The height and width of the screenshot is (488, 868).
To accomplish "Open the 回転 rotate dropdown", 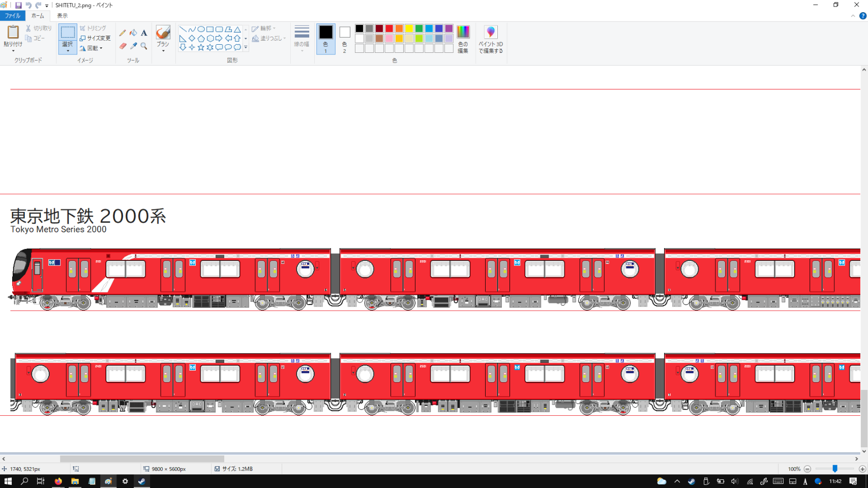I will pyautogui.click(x=92, y=48).
